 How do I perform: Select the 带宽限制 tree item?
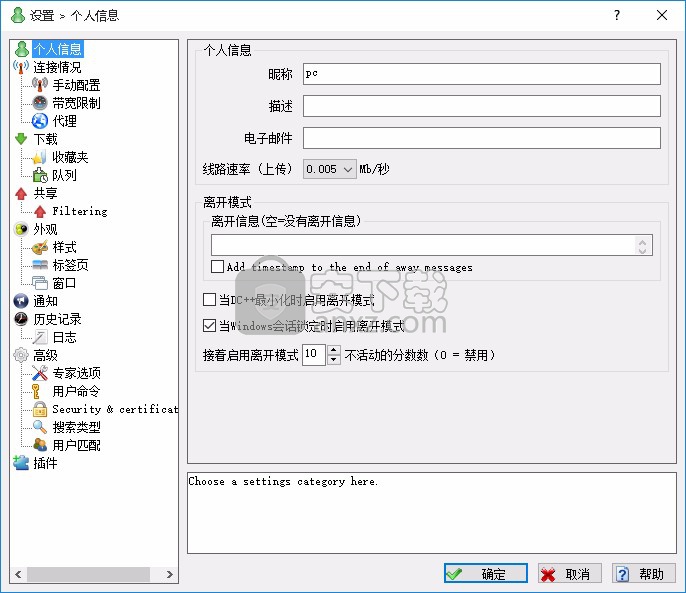[77, 103]
